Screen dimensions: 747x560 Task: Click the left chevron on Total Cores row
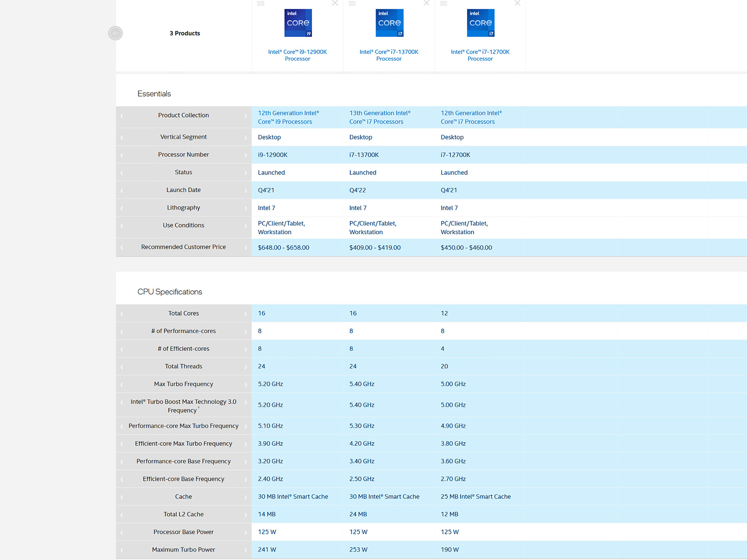122,314
